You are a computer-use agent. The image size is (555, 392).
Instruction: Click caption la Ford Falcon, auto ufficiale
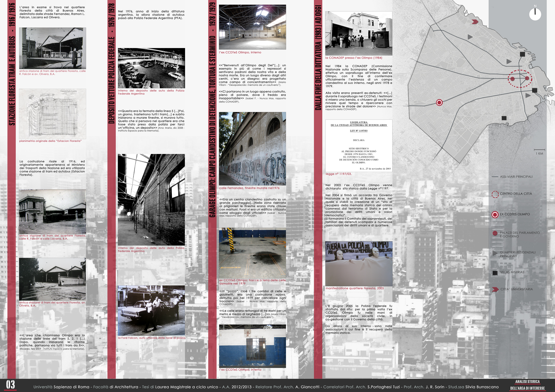point(152,338)
